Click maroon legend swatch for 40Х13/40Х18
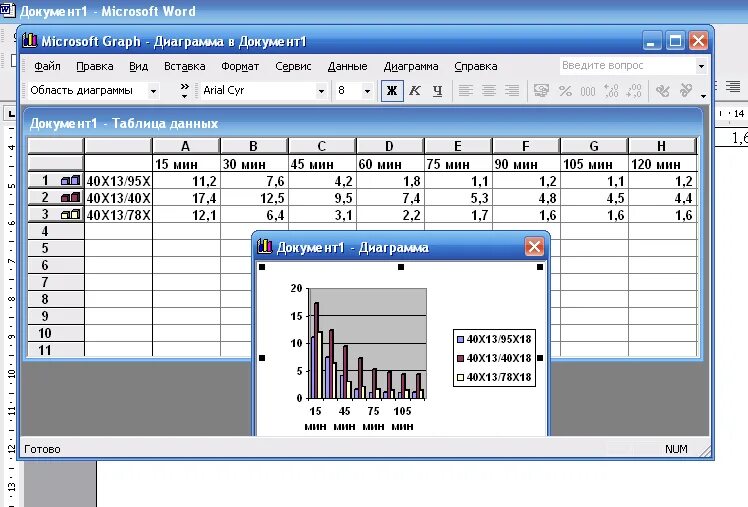 460,358
